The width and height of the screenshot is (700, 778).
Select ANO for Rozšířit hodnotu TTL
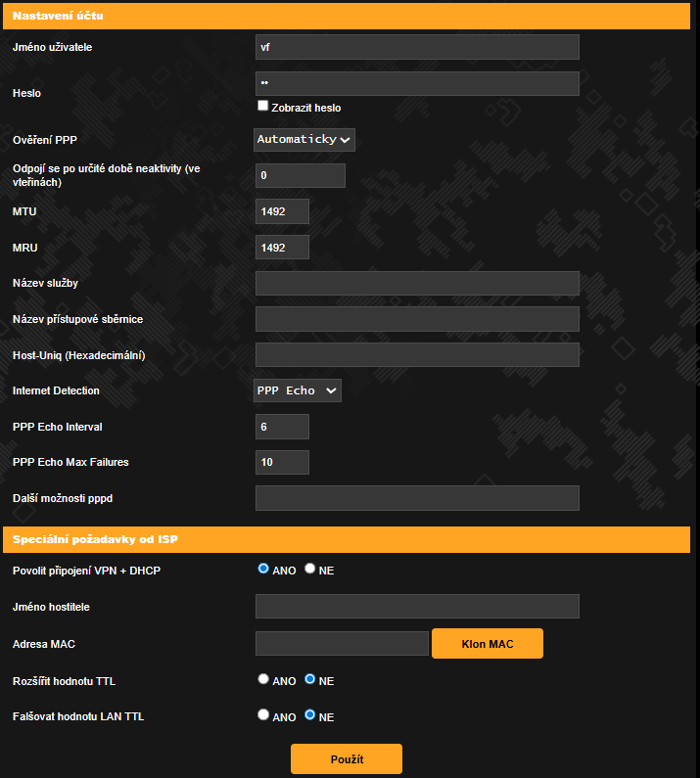(x=263, y=679)
